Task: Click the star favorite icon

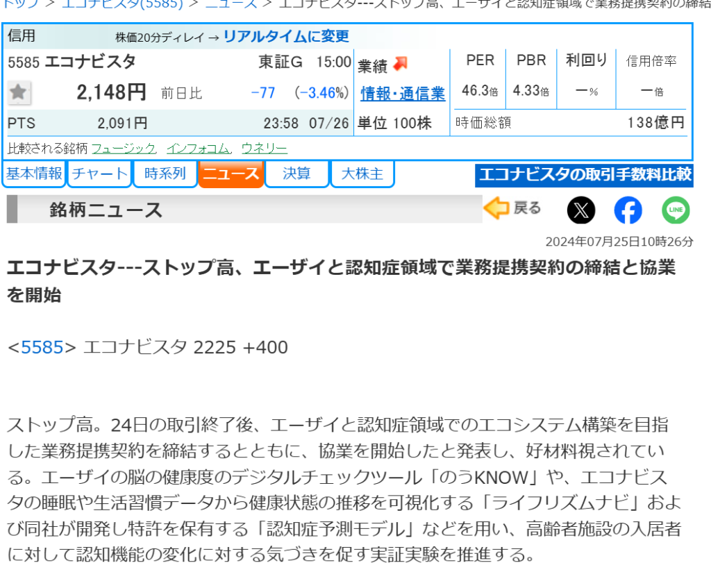Action: [19, 92]
